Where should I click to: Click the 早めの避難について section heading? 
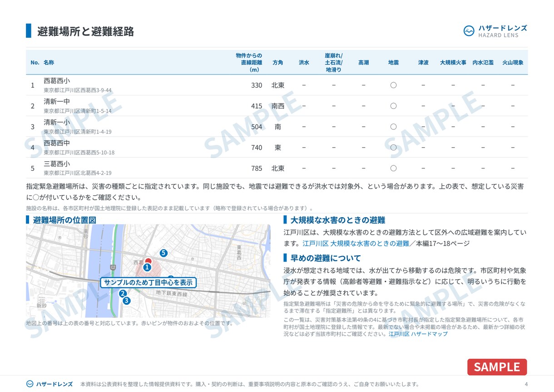[326, 258]
